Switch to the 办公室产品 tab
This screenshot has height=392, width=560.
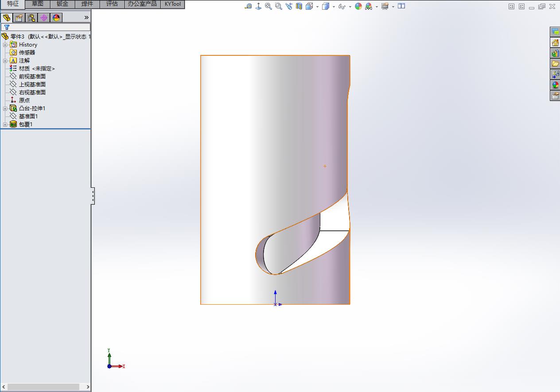pos(142,4)
